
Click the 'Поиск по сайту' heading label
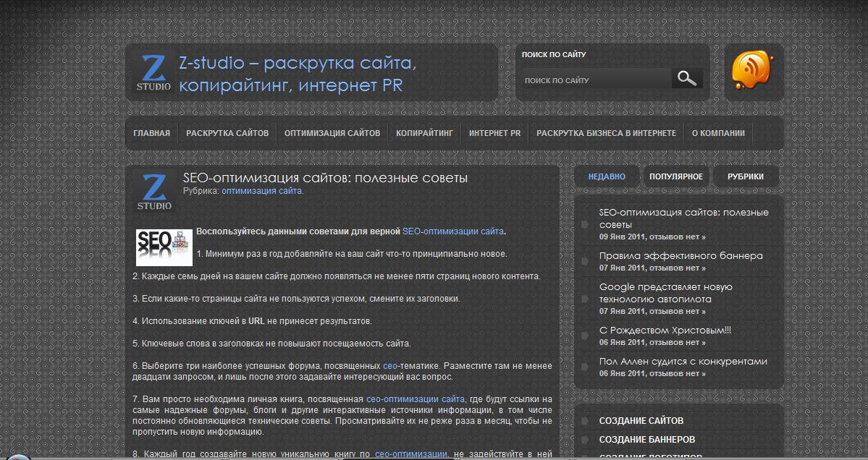click(554, 55)
